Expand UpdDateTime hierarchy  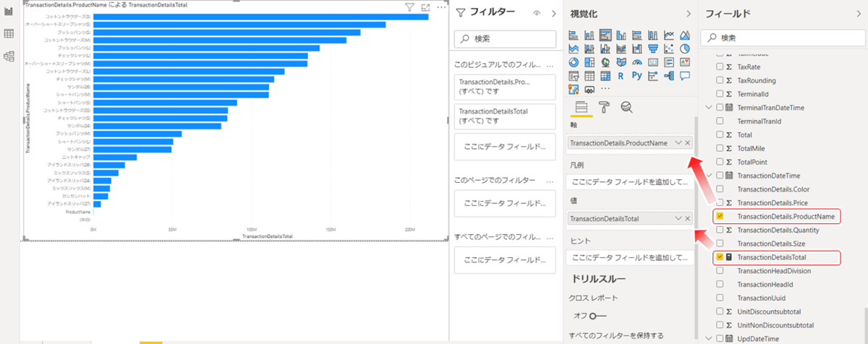(708, 338)
